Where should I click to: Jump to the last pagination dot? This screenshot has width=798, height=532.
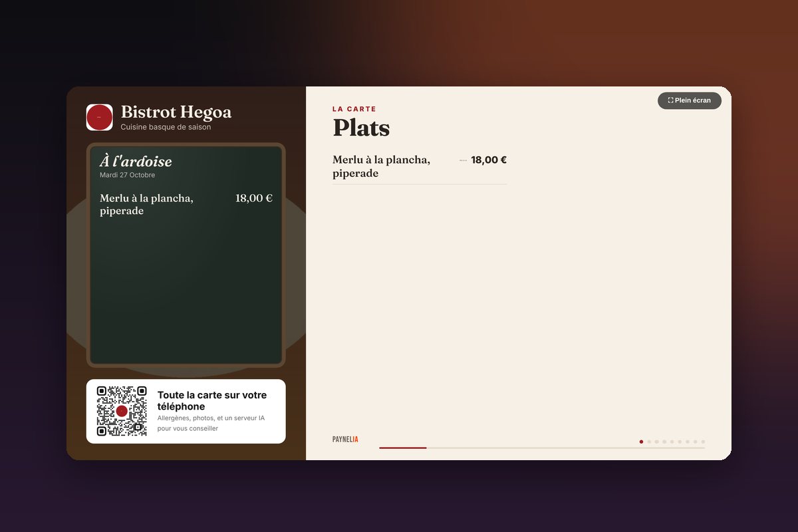pos(703,442)
